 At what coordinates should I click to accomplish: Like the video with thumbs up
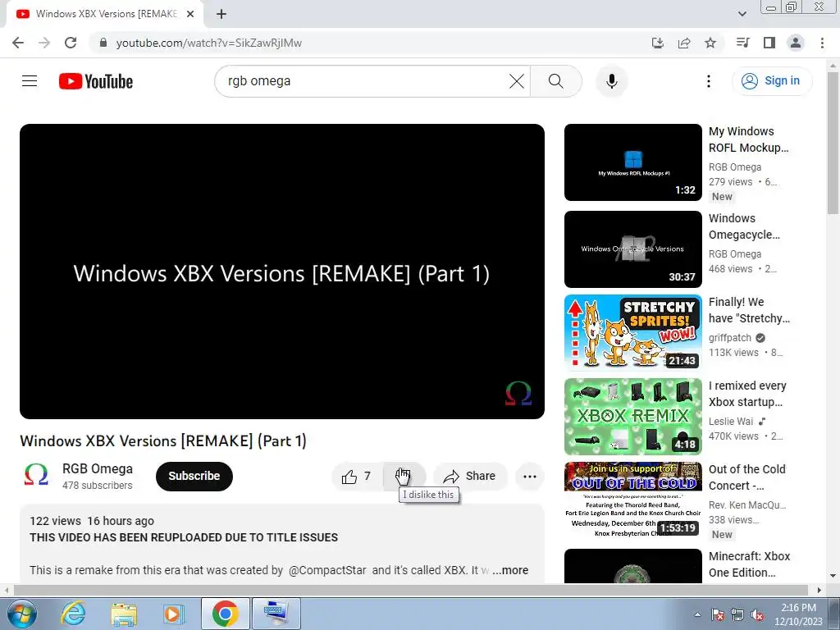click(357, 477)
